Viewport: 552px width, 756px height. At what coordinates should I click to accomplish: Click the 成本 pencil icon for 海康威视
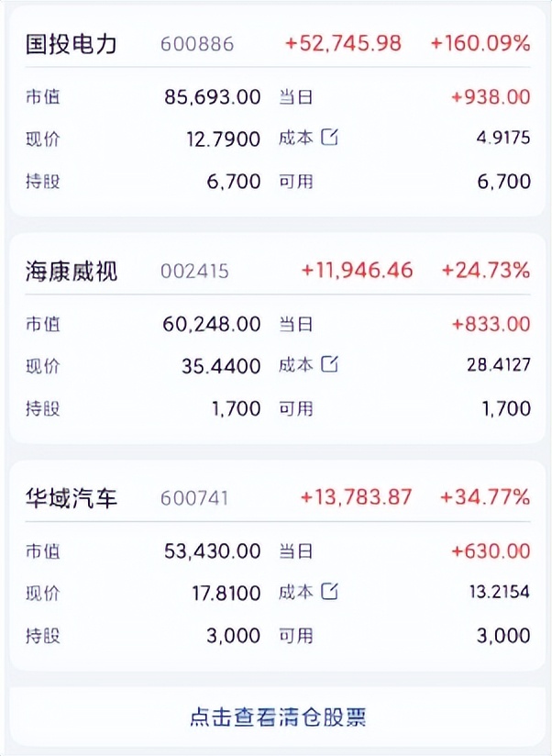pos(331,364)
